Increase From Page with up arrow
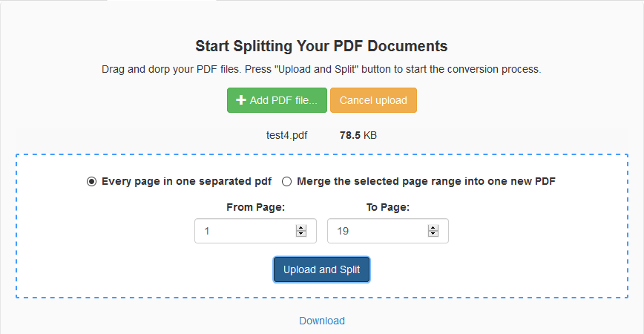Viewport: 644px width, 334px height. pos(301,228)
